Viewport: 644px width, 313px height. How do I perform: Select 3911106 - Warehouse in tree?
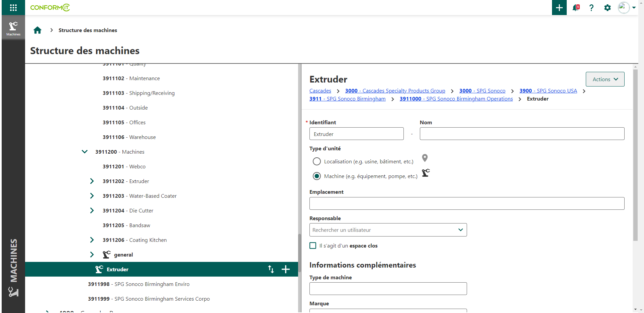click(x=129, y=137)
